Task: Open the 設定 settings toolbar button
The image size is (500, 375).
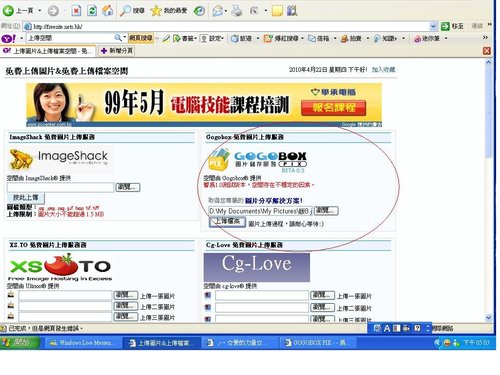Action: coord(212,38)
